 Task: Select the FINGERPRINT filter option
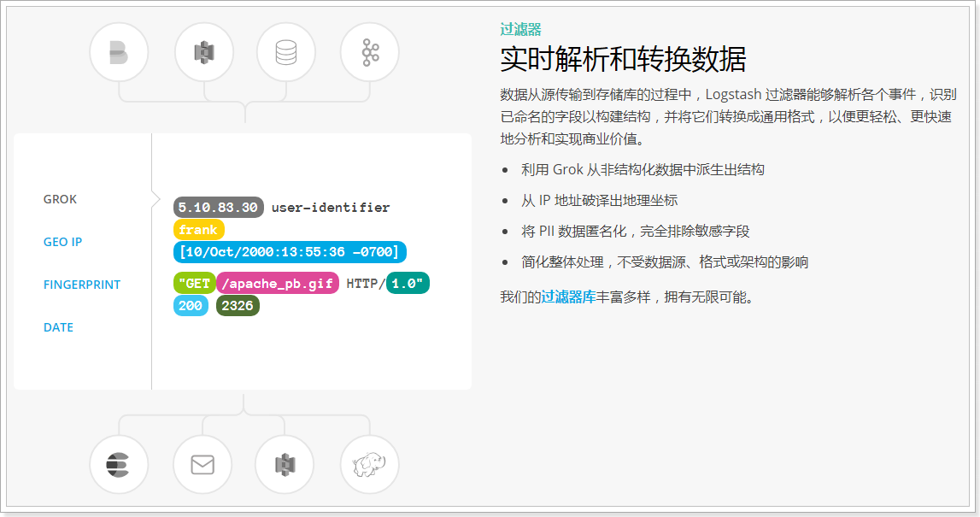point(82,285)
